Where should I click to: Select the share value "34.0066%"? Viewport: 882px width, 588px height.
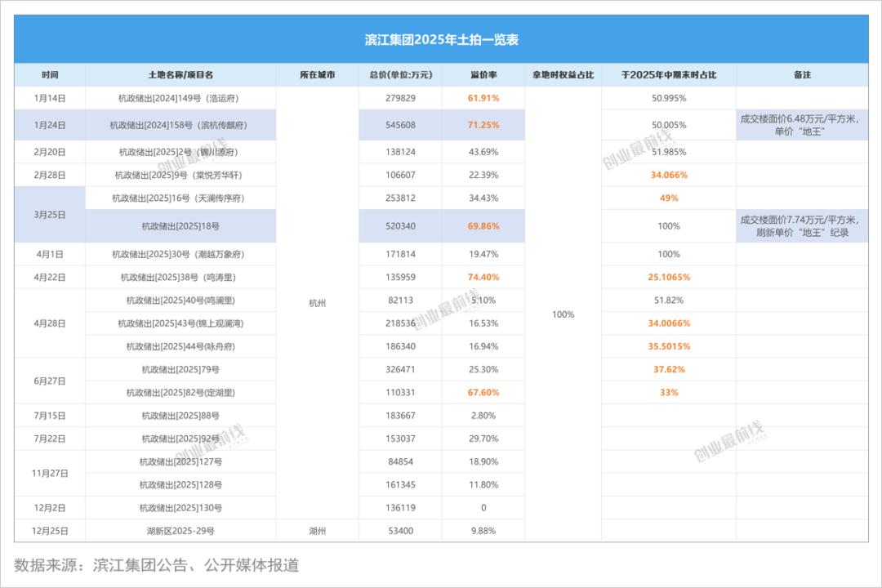pyautogui.click(x=669, y=323)
